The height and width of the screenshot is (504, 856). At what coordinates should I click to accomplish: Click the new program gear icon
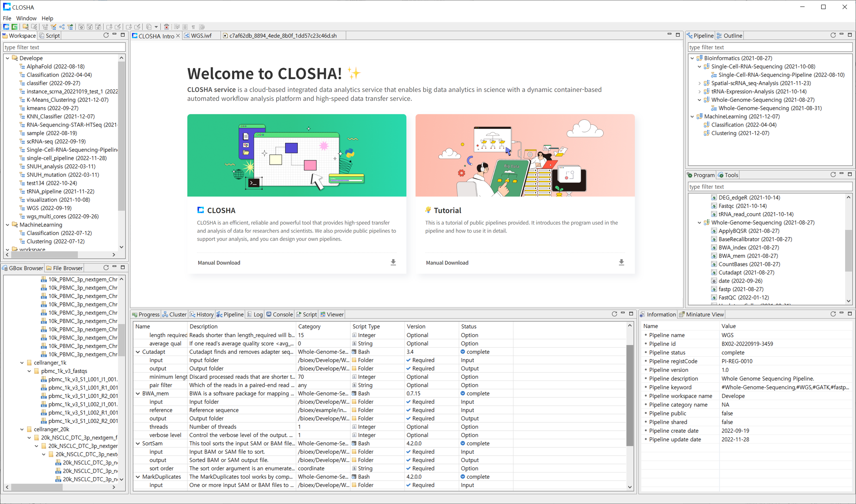coord(82,27)
